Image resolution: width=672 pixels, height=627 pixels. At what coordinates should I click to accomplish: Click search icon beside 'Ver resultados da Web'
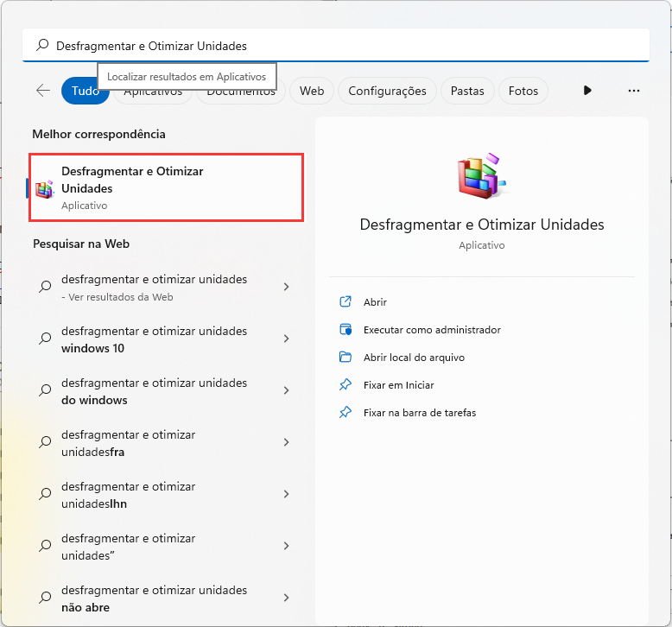(45, 287)
